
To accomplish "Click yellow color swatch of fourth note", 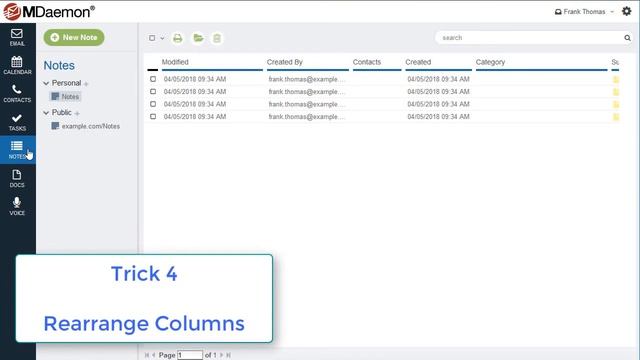I will (x=616, y=117).
